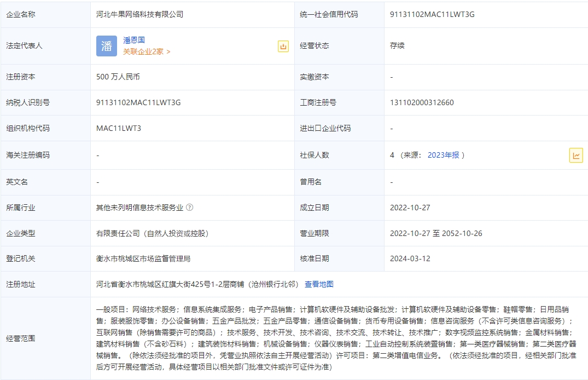
Task: Open the legal representative 潘恩国 link
Action: pyautogui.click(x=134, y=40)
